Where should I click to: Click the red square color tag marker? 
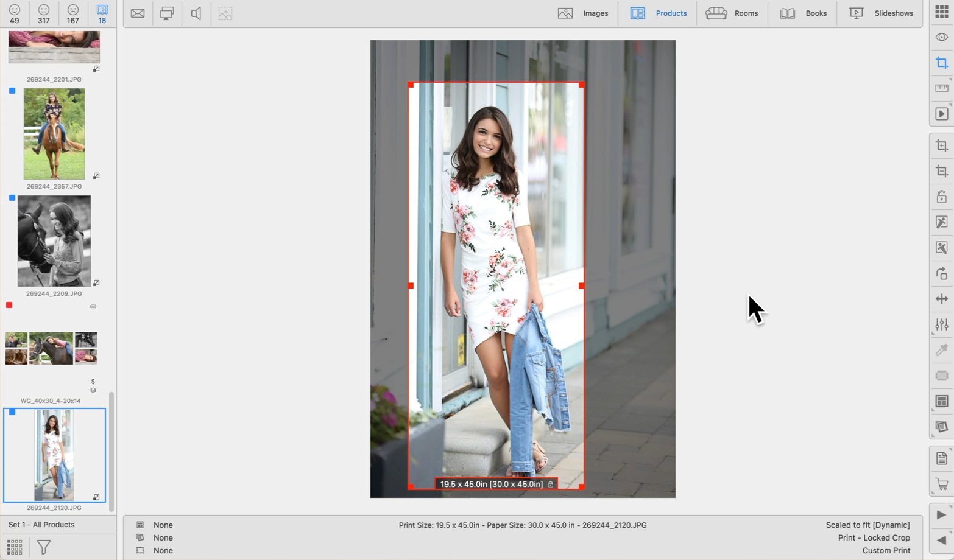point(9,305)
